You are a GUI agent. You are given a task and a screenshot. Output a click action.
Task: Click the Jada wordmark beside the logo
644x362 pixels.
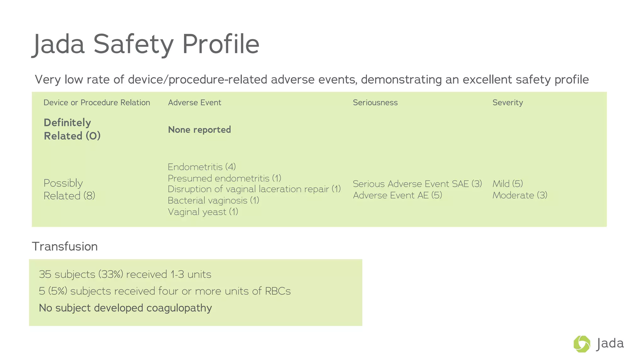(x=610, y=344)
